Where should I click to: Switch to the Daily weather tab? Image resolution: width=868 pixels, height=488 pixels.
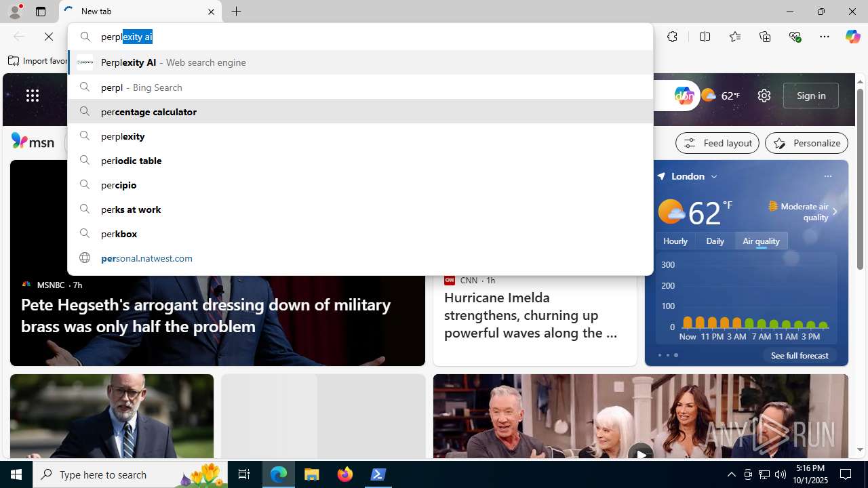[x=715, y=241]
